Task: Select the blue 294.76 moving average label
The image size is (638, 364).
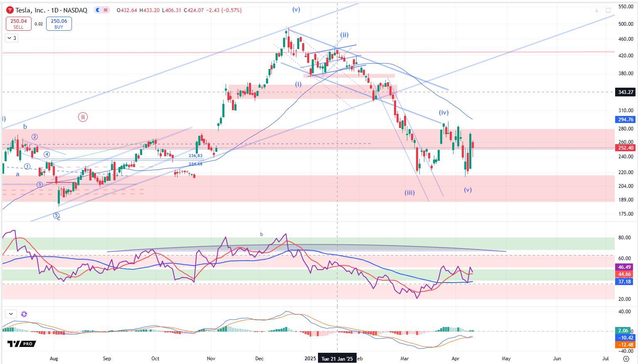Action: 625,120
